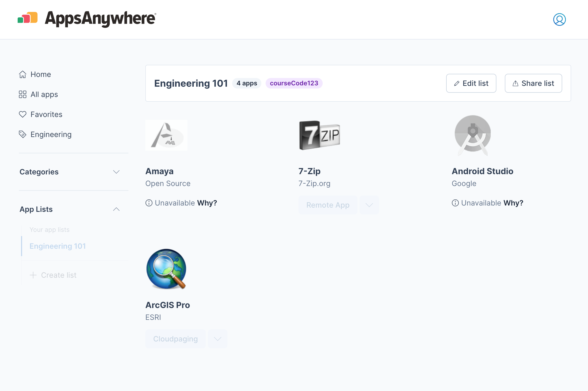The image size is (588, 391).
Task: Click the courseCode123 badge
Action: [294, 83]
